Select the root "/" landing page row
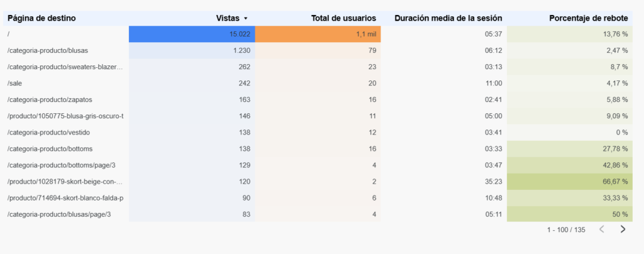The height and width of the screenshot is (254, 644). click(9, 34)
